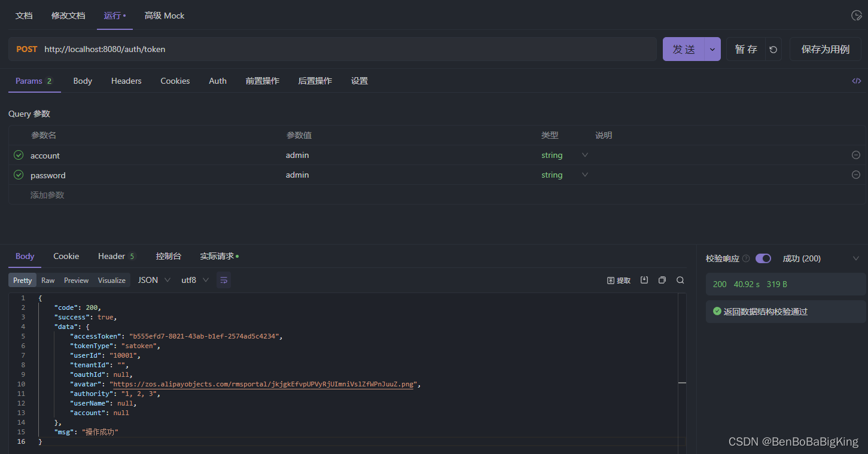868x454 pixels.
Task: Click the 发送 send button
Action: point(683,49)
